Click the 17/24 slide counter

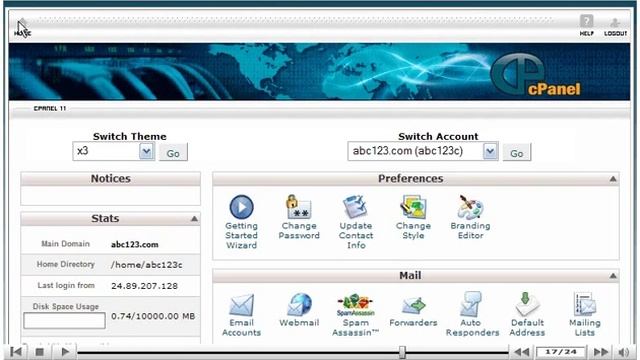[x=561, y=352]
